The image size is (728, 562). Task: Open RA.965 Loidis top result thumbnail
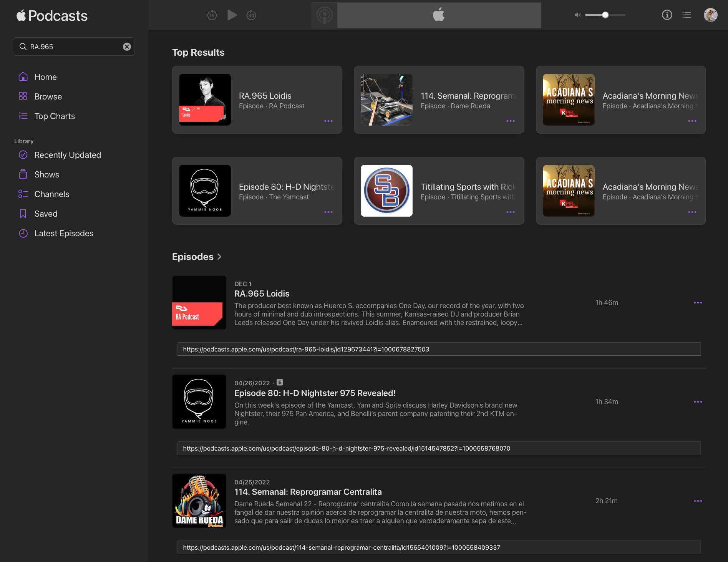pos(205,99)
